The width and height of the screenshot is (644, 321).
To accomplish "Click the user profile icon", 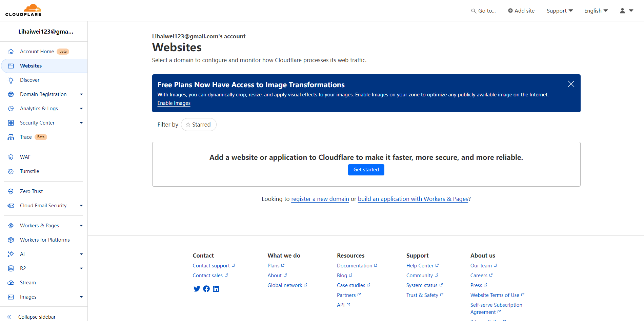I will pos(622,11).
